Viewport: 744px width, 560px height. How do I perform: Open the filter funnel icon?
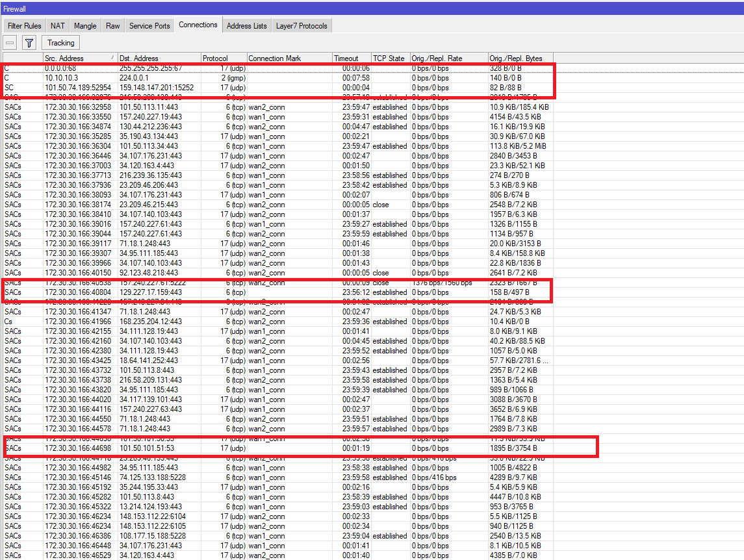[x=29, y=43]
